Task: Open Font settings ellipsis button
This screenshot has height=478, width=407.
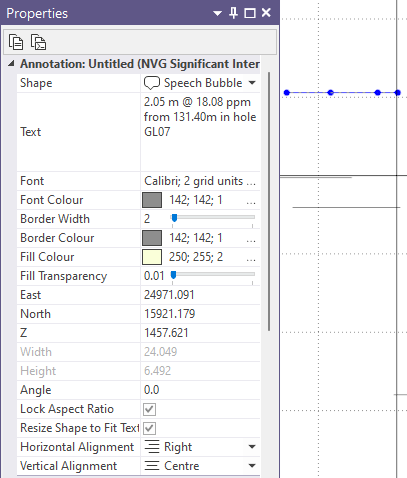Action: [x=251, y=181]
